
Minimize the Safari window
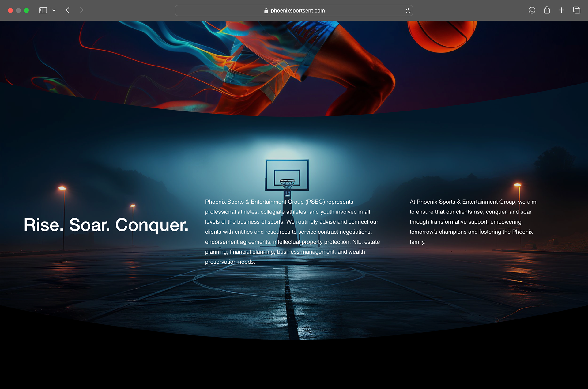click(18, 10)
